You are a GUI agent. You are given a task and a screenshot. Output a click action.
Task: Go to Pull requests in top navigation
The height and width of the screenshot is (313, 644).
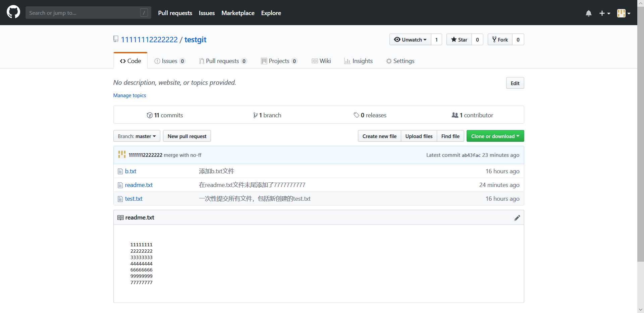(175, 13)
